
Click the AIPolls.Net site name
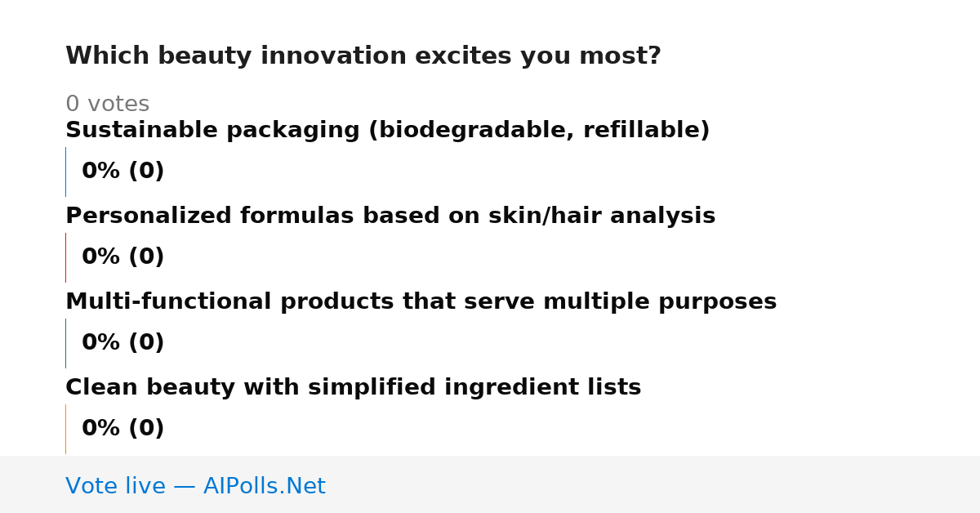pyautogui.click(x=264, y=487)
